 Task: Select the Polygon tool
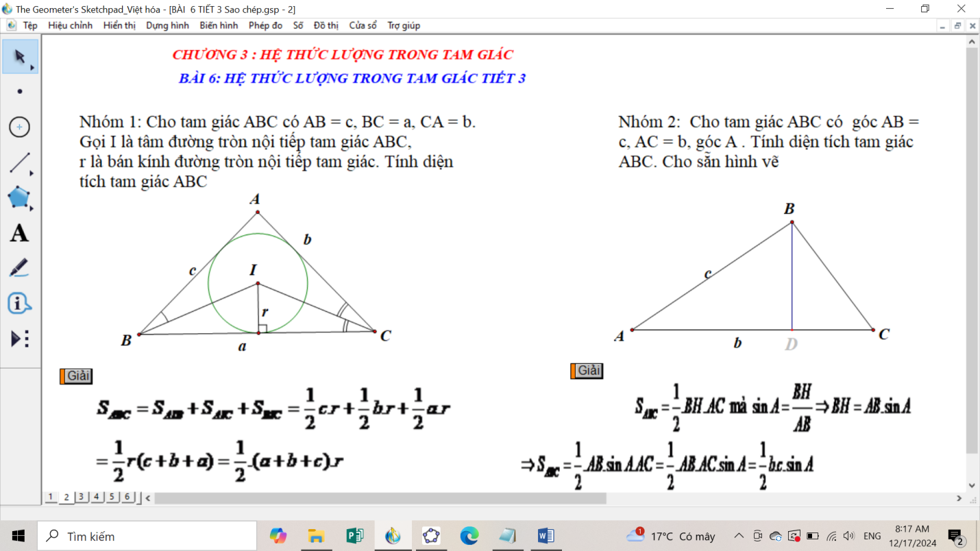[19, 198]
